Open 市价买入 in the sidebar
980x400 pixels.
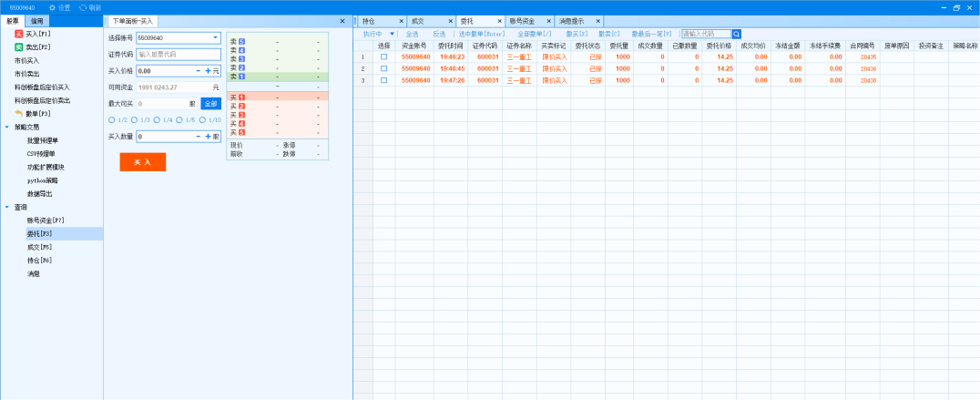(x=27, y=61)
